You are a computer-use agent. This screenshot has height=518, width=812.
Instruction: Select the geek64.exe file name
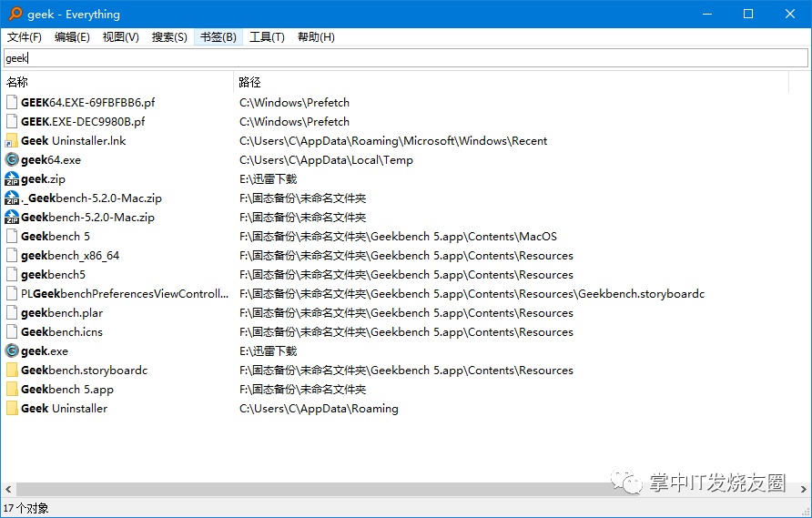51,160
